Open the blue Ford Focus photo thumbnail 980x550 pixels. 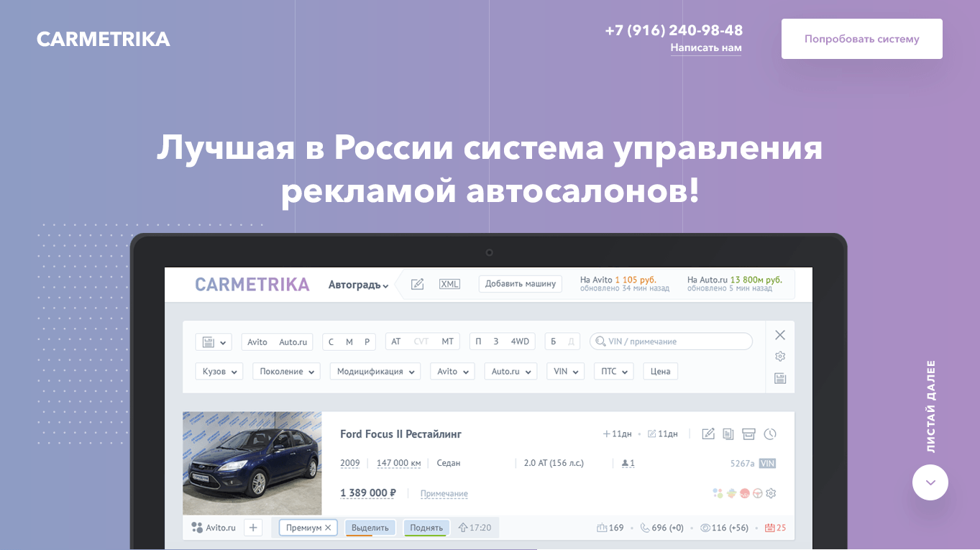(252, 463)
